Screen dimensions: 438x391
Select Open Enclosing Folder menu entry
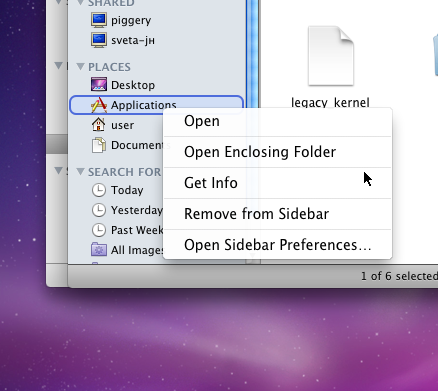[x=278, y=152]
